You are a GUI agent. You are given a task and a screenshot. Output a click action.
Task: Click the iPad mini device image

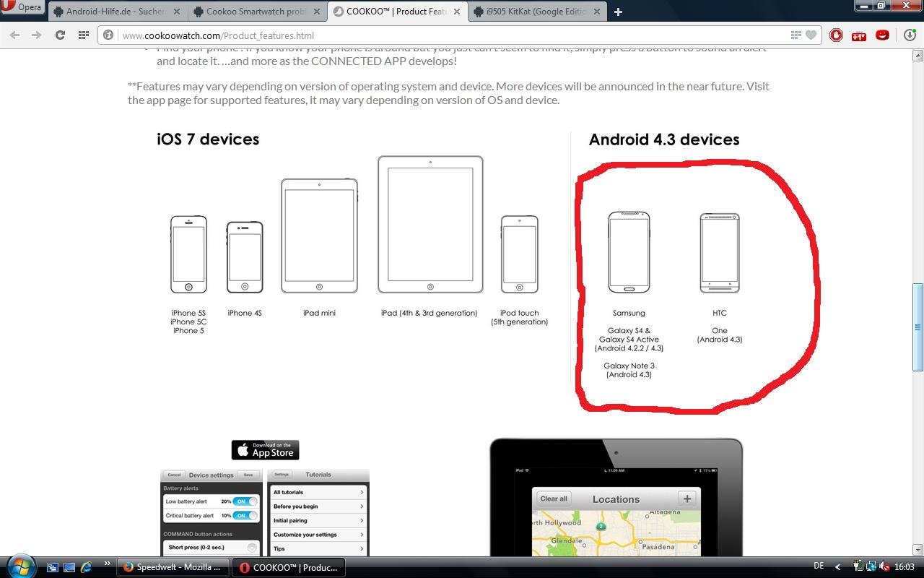(319, 236)
